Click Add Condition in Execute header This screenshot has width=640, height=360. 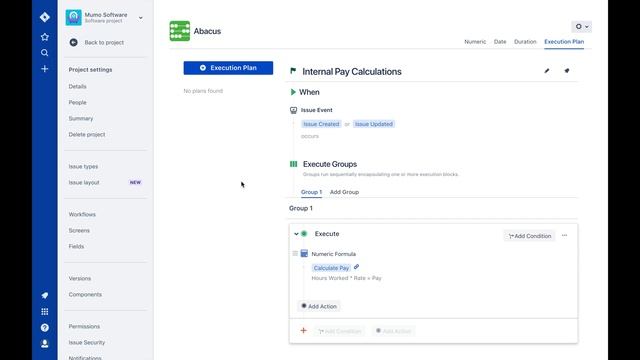point(529,236)
